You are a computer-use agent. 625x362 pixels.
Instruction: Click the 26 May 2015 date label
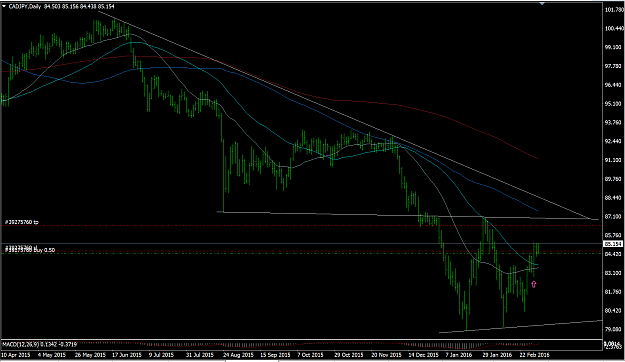click(90, 355)
